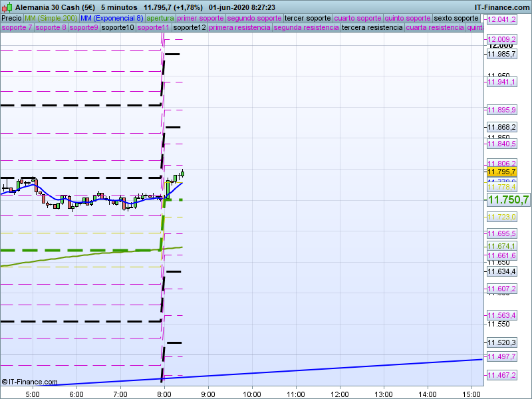Click the orange current price tag 11.795,7
Viewport: 532px width, 399px height.
(501, 172)
